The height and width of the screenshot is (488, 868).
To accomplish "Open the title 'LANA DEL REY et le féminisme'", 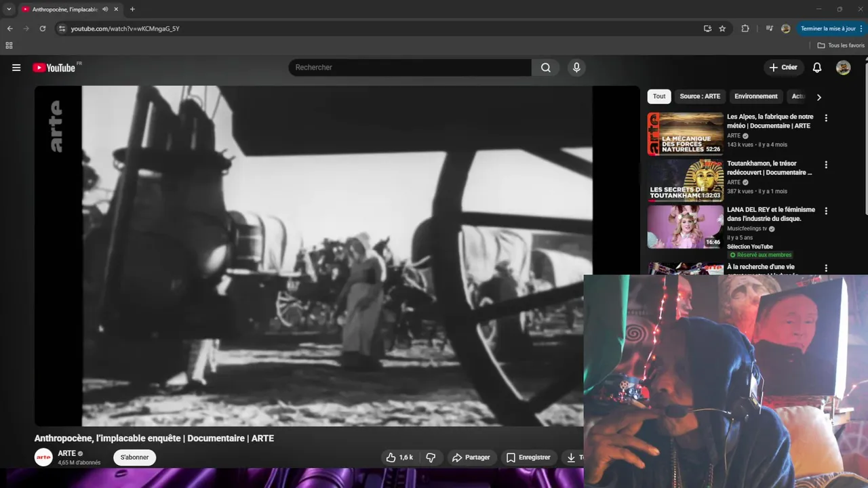I will click(x=771, y=214).
